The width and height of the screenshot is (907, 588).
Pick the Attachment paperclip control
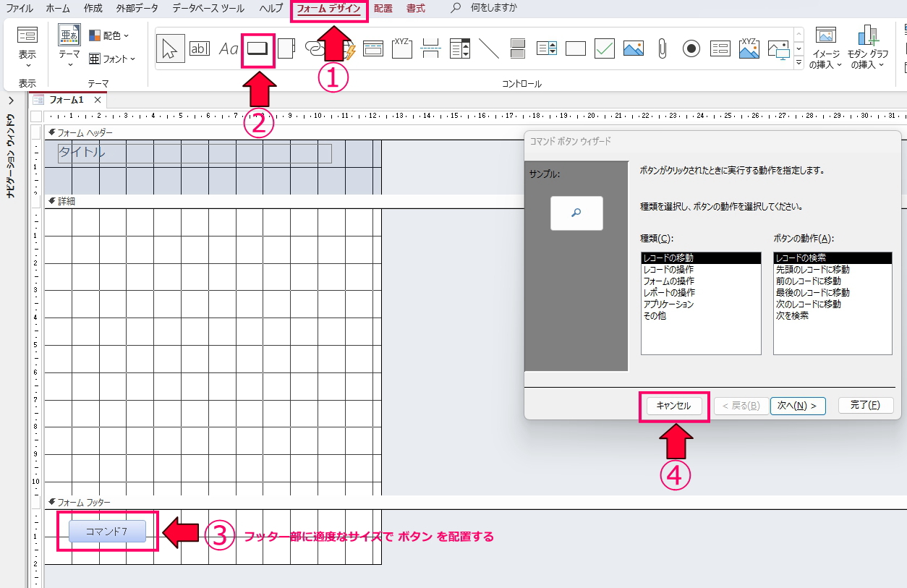(x=662, y=48)
